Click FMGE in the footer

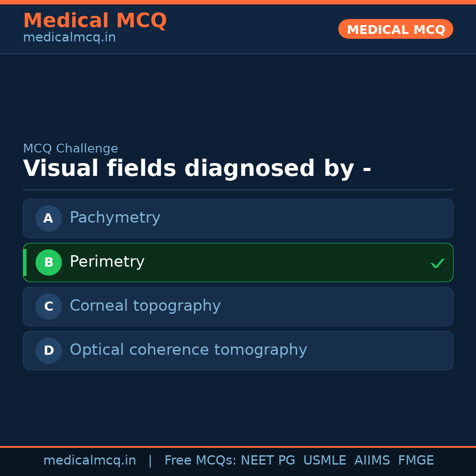coord(416,461)
